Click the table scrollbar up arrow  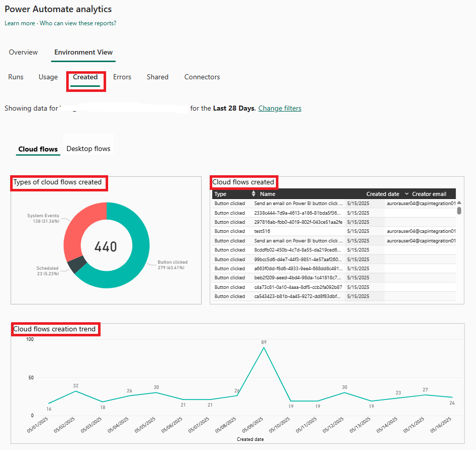tap(459, 203)
